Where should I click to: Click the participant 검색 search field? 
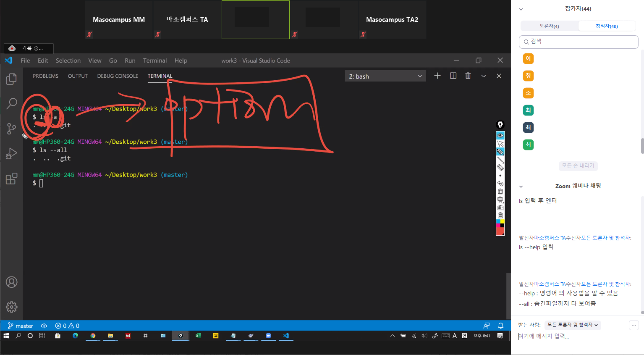579,42
